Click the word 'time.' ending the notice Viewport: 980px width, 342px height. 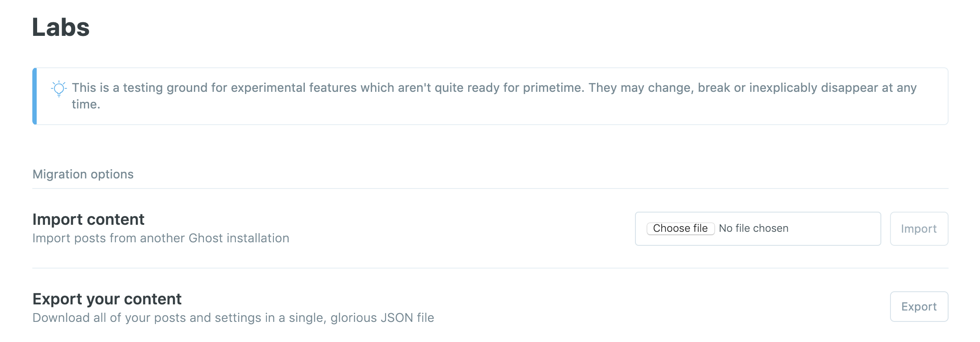tap(86, 104)
